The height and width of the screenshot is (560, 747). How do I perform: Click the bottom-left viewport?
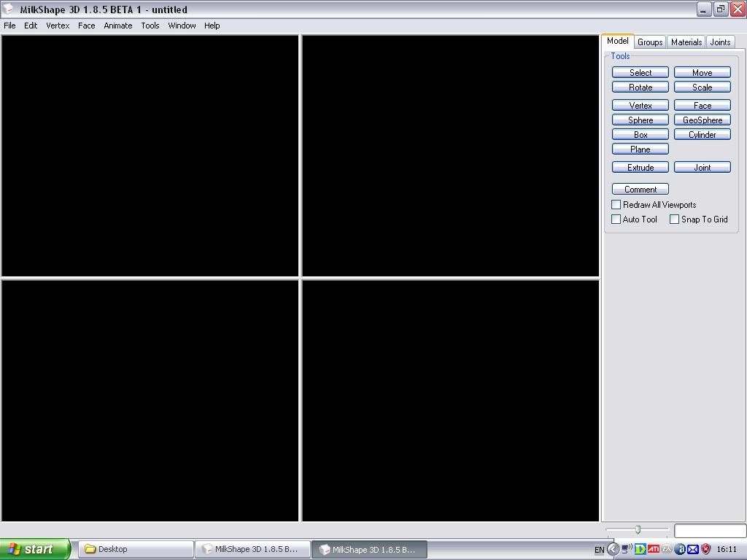click(150, 401)
